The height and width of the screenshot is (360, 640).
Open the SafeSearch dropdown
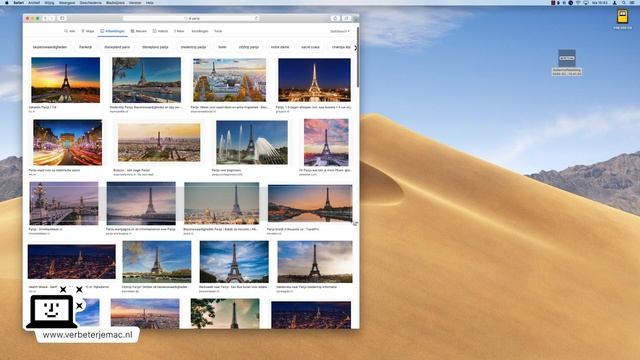[340, 31]
